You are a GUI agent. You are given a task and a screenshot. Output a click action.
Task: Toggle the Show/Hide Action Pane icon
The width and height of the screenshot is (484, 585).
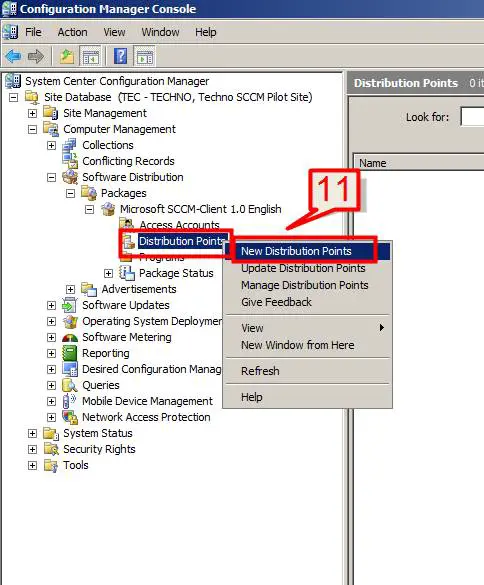click(x=145, y=57)
